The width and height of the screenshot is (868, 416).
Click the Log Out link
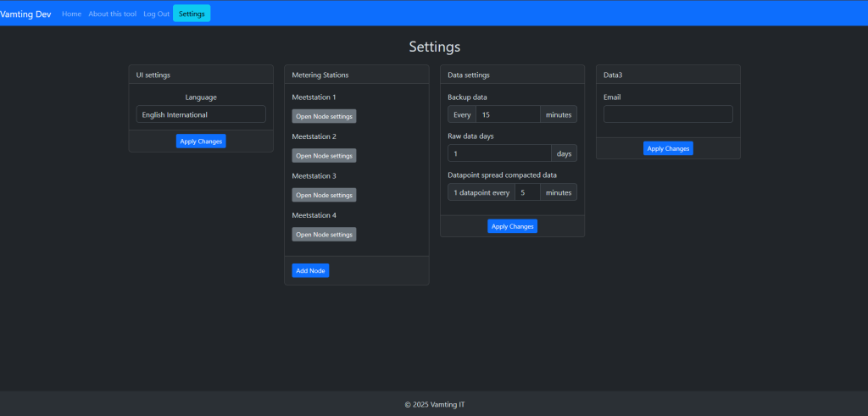[156, 14]
